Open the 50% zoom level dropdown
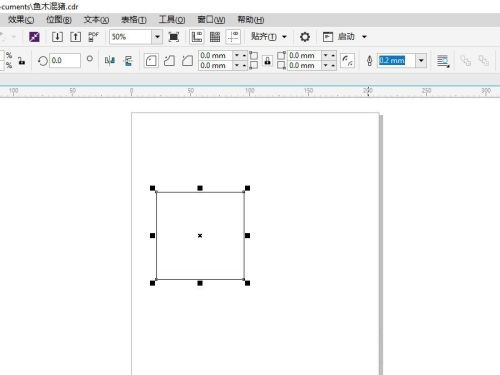This screenshot has width=500, height=375. click(157, 37)
